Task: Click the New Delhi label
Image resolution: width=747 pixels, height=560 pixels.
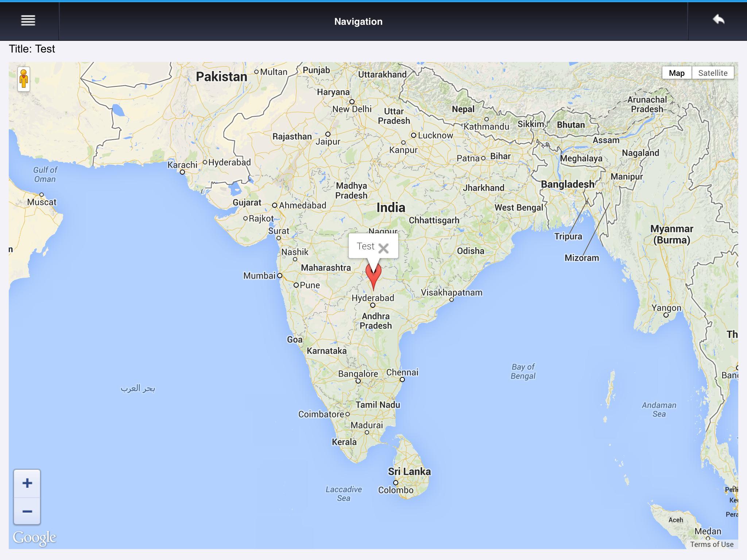Action: 352,109
